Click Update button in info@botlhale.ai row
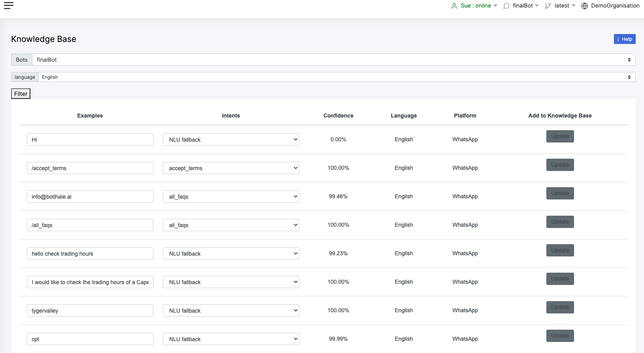 pos(560,193)
